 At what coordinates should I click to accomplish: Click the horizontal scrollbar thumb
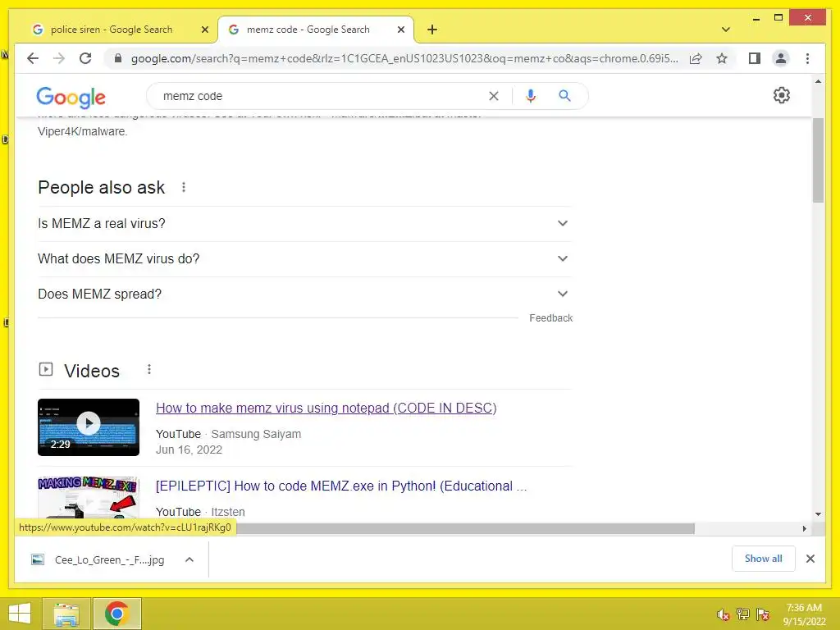tap(465, 529)
